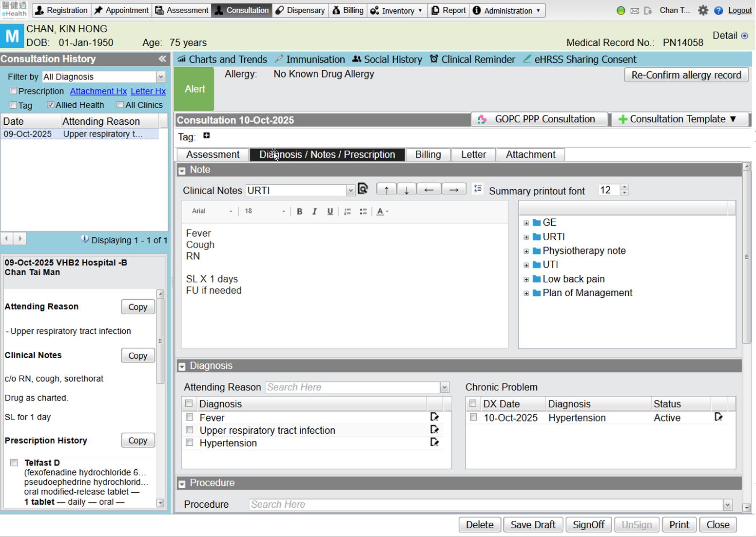This screenshot has height=537, width=756.
Task: Click the settings gear icon
Action: (x=702, y=10)
